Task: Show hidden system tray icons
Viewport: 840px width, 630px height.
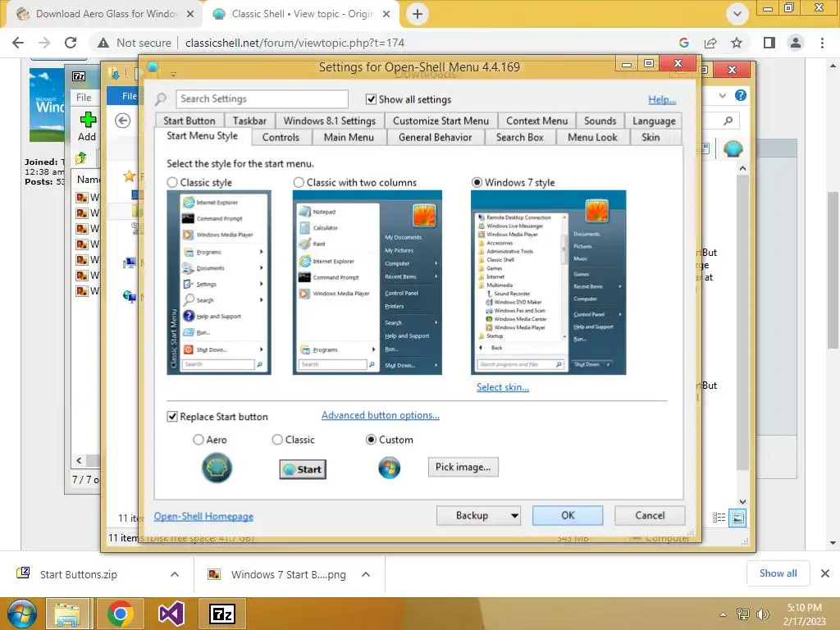Action: (723, 614)
